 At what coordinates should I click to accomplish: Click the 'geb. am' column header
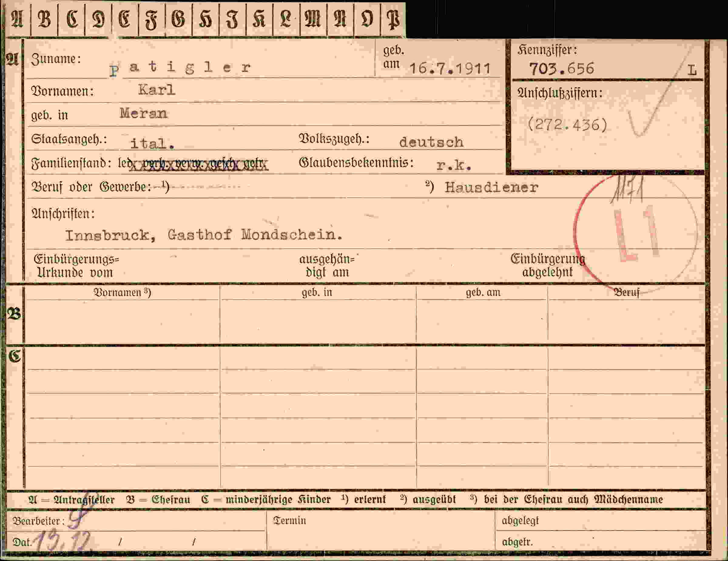[483, 292]
